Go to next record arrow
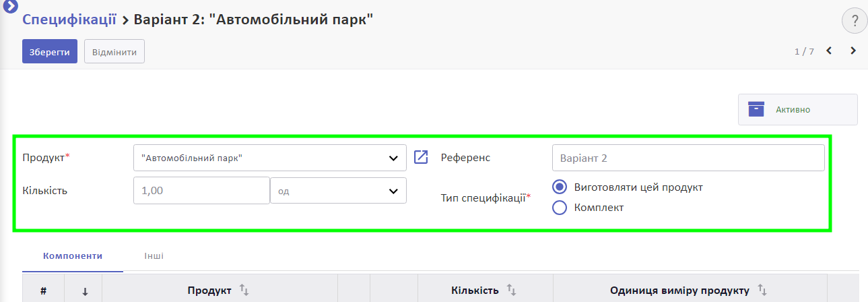The width and height of the screenshot is (868, 302). [x=853, y=51]
